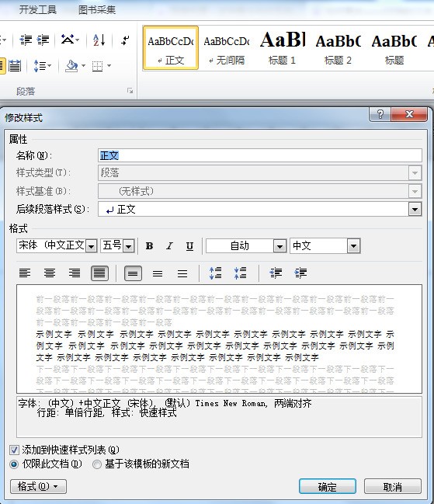Click the Sort (A-Z) ribbon icon
Screen dimensions: 434x504
coord(99,40)
